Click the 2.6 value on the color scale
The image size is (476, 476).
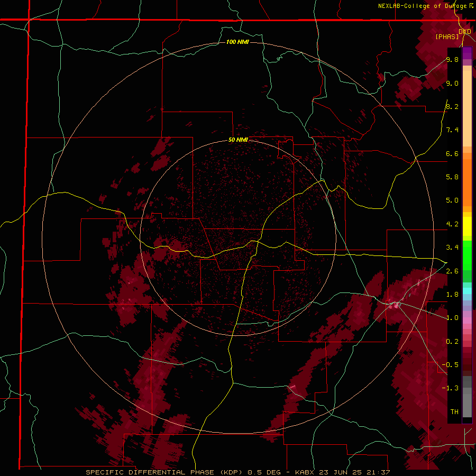(452, 271)
